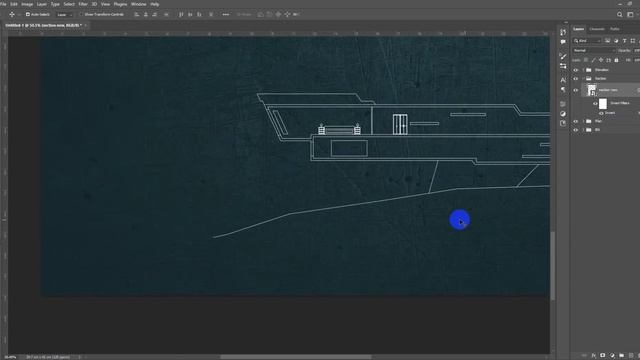Hide the Elevation group
The height and width of the screenshot is (360, 640).
click(576, 70)
